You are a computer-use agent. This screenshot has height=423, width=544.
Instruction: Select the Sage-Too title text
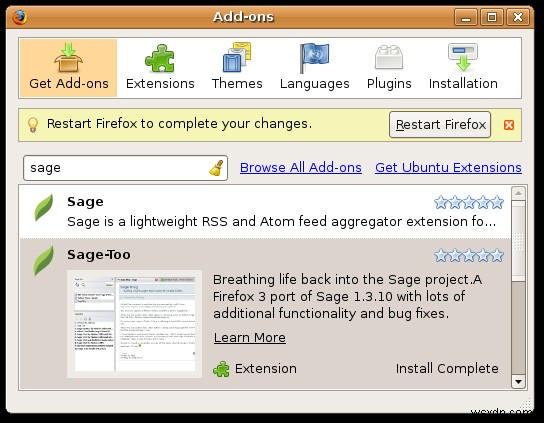[99, 254]
